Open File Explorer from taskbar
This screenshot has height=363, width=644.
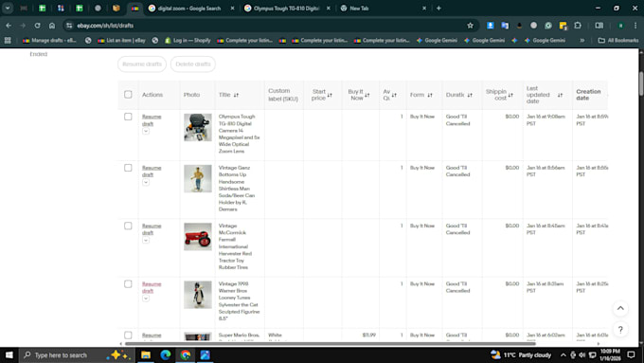(x=146, y=354)
